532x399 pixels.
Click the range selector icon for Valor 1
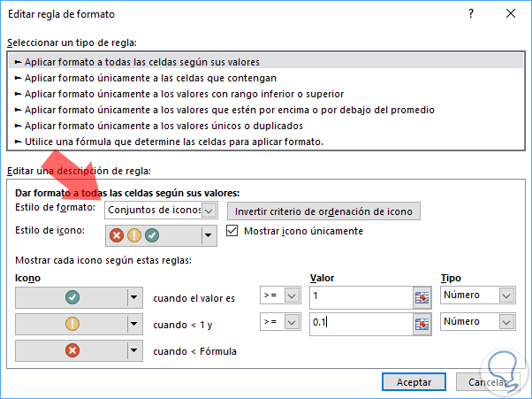[422, 298]
